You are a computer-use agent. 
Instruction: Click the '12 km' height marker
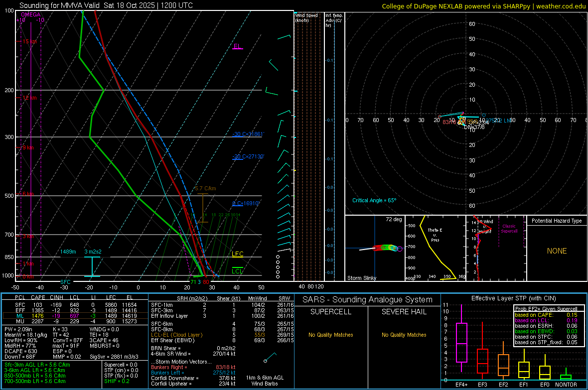point(29,98)
